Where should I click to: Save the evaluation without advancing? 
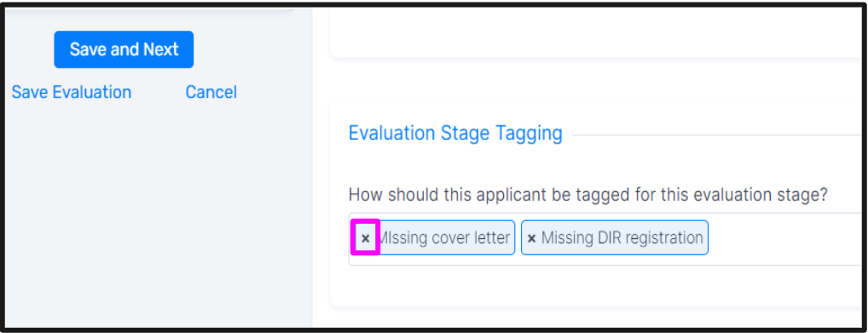[72, 92]
